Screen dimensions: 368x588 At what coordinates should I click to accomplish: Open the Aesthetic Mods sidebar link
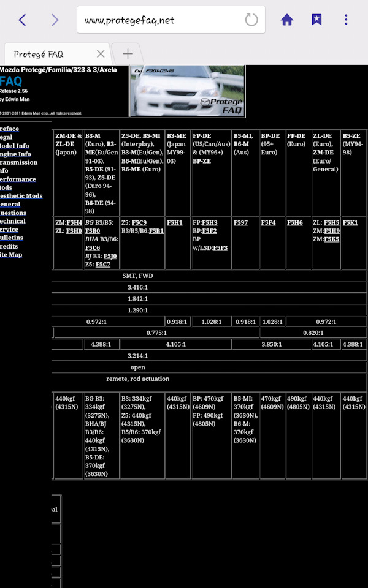pos(21,196)
